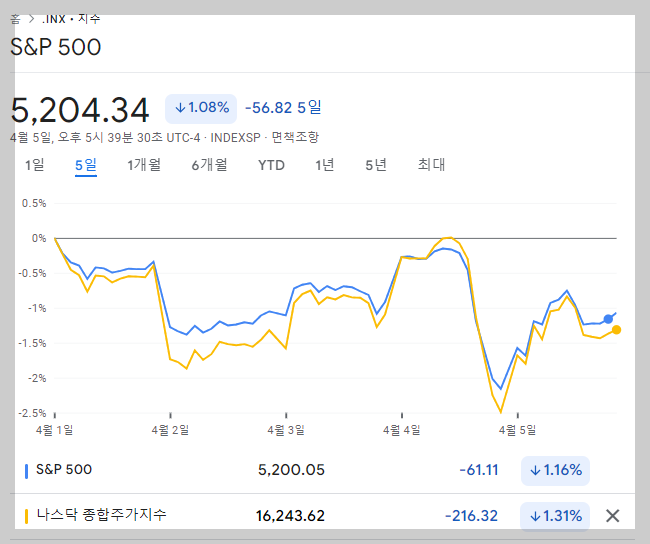Click the yellow Nasdaq legend color bar
Image resolution: width=650 pixels, height=544 pixels.
coord(27,516)
